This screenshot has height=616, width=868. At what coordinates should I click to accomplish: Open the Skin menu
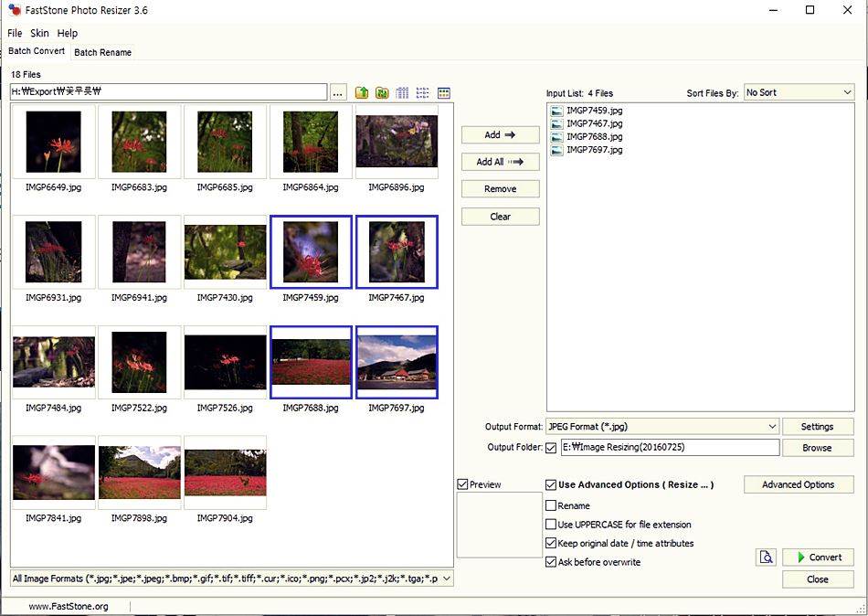coord(39,33)
